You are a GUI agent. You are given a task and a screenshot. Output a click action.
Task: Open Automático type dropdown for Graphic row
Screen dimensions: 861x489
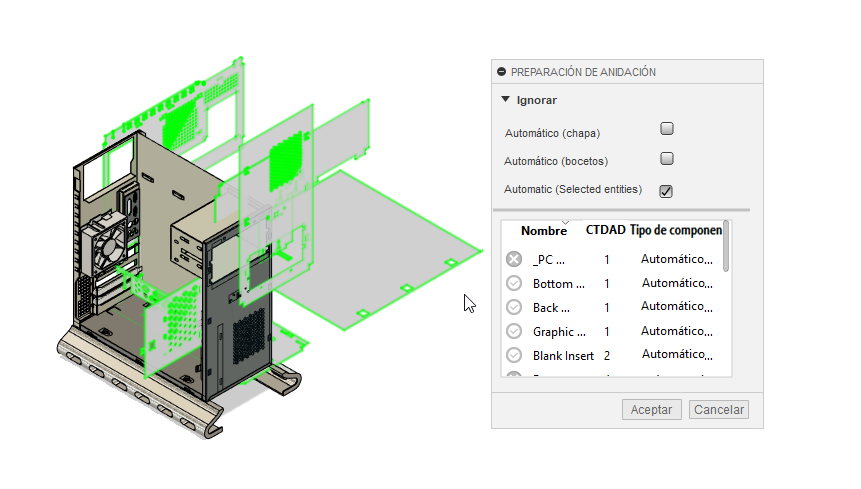[x=676, y=331]
